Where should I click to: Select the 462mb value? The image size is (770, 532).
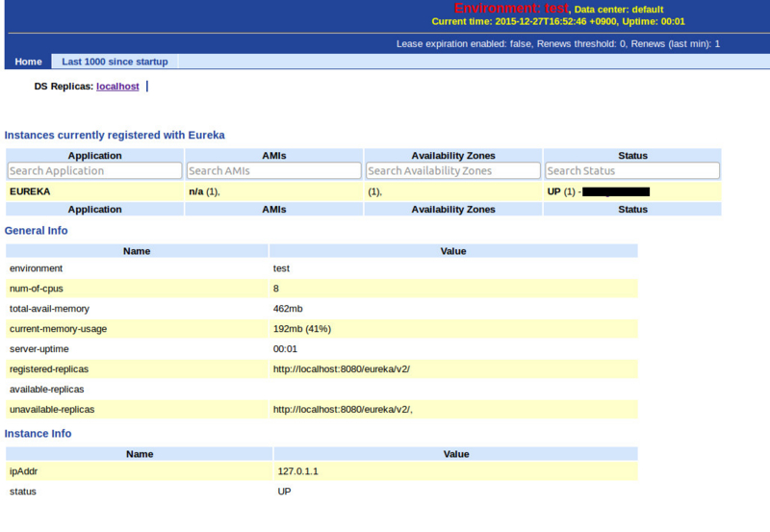tap(288, 309)
